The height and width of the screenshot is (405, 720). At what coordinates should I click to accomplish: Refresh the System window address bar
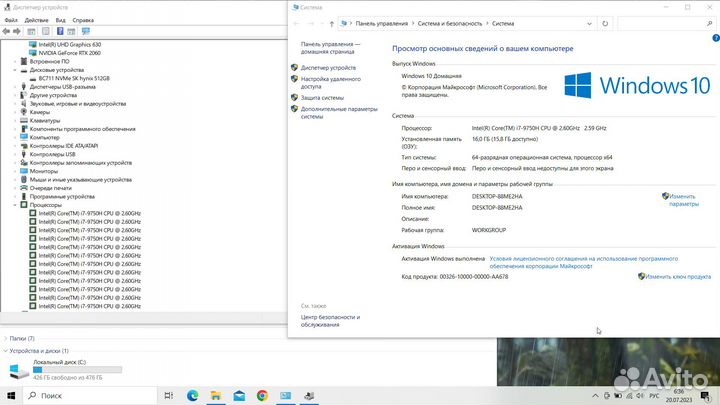(x=605, y=23)
